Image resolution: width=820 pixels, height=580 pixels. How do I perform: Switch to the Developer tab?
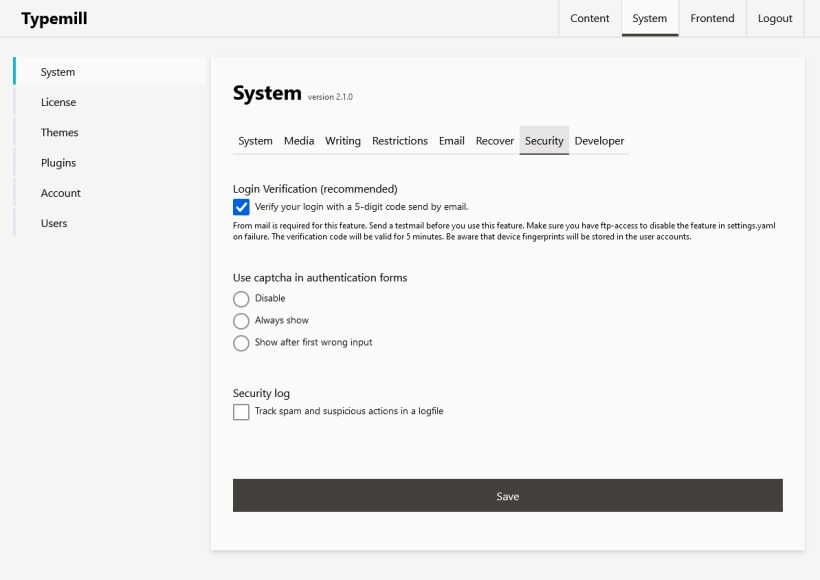pyautogui.click(x=599, y=141)
